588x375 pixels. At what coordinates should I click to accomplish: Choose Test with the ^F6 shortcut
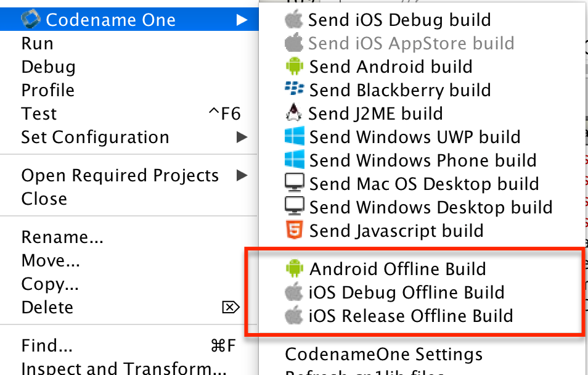coord(39,113)
